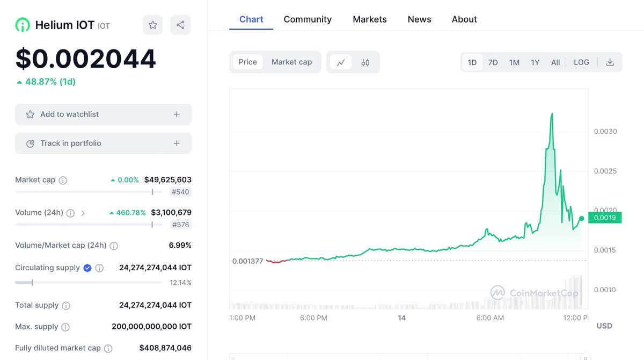This screenshot has width=644, height=360.
Task: Click the USD currency label under chart
Action: 604,326
